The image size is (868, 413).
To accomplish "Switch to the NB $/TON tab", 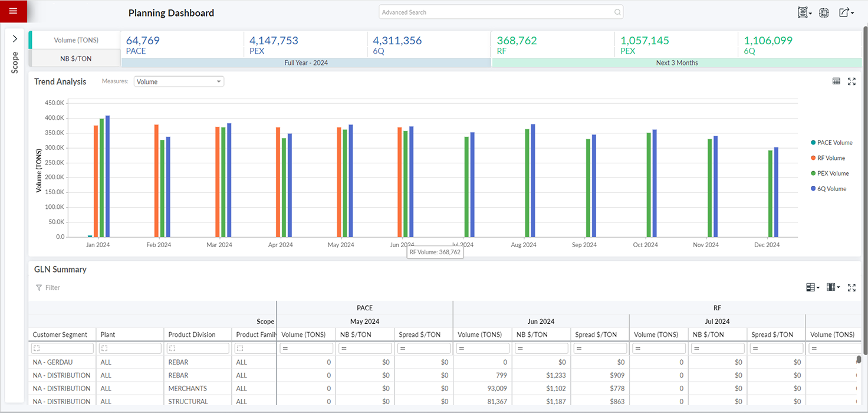I will [76, 58].
